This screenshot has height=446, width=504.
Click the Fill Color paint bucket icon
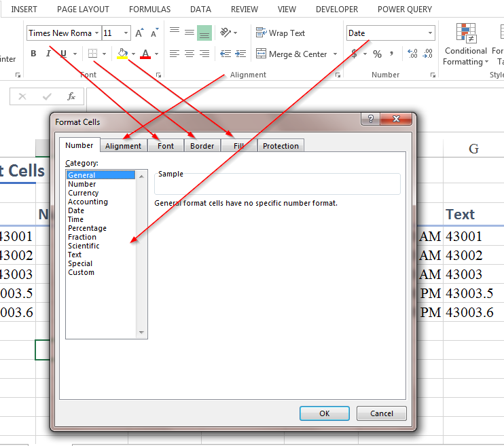(122, 54)
